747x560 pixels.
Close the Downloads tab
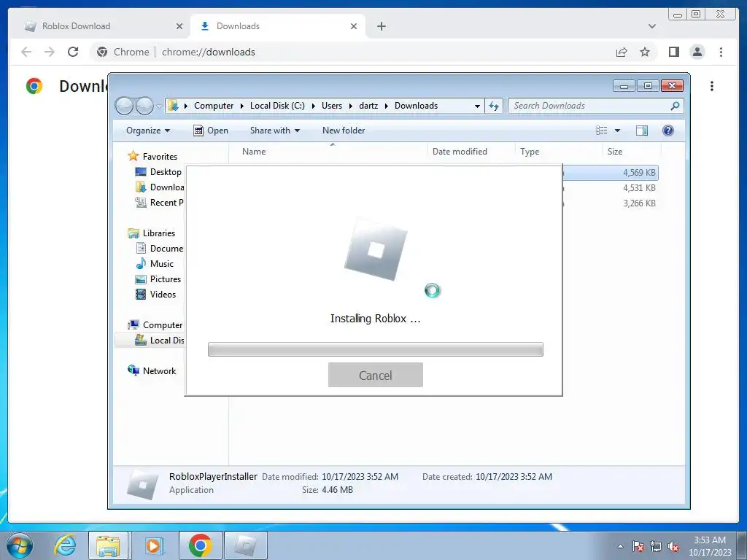pyautogui.click(x=354, y=26)
